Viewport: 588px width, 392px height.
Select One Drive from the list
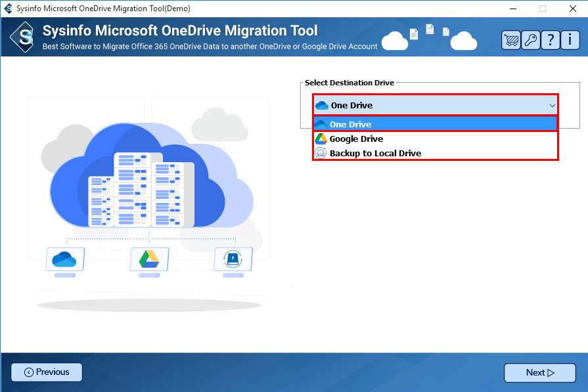point(436,124)
